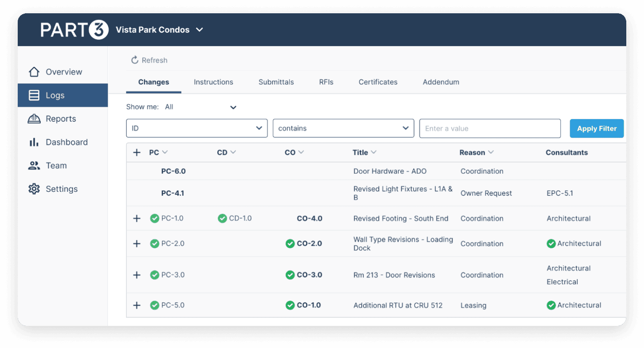Click the Revised Light Fixtures title
The height and width of the screenshot is (348, 644).
click(x=403, y=193)
